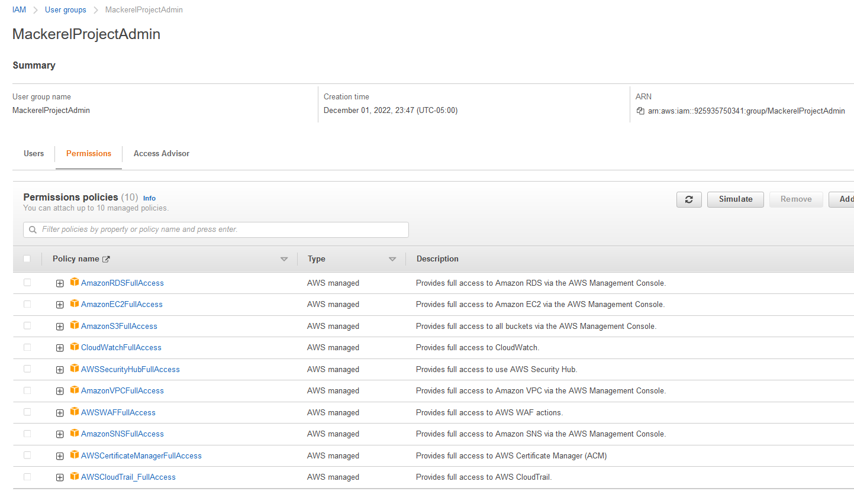Click the search magnifier icon in filter box
Viewport: 854px width, 504px height.
pos(33,230)
